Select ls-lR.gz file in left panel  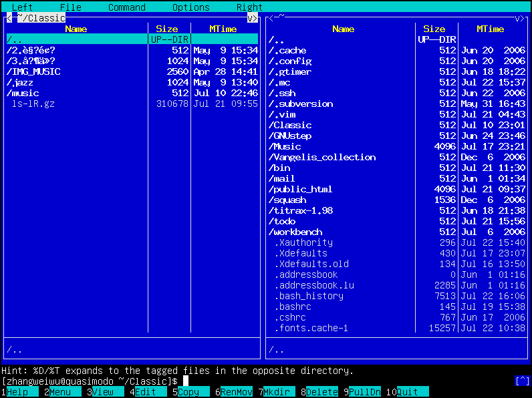tap(35, 104)
